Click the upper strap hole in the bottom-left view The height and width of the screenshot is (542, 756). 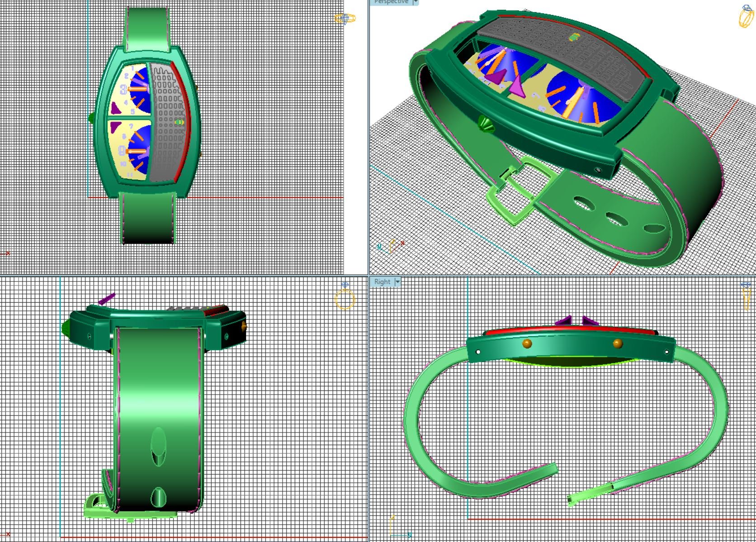(x=158, y=446)
